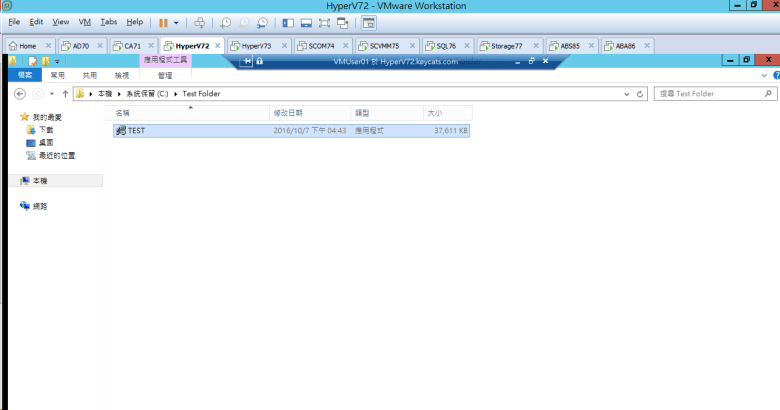The height and width of the screenshot is (410, 780).
Task: Switch to the SQL76 tab
Action: [x=440, y=46]
